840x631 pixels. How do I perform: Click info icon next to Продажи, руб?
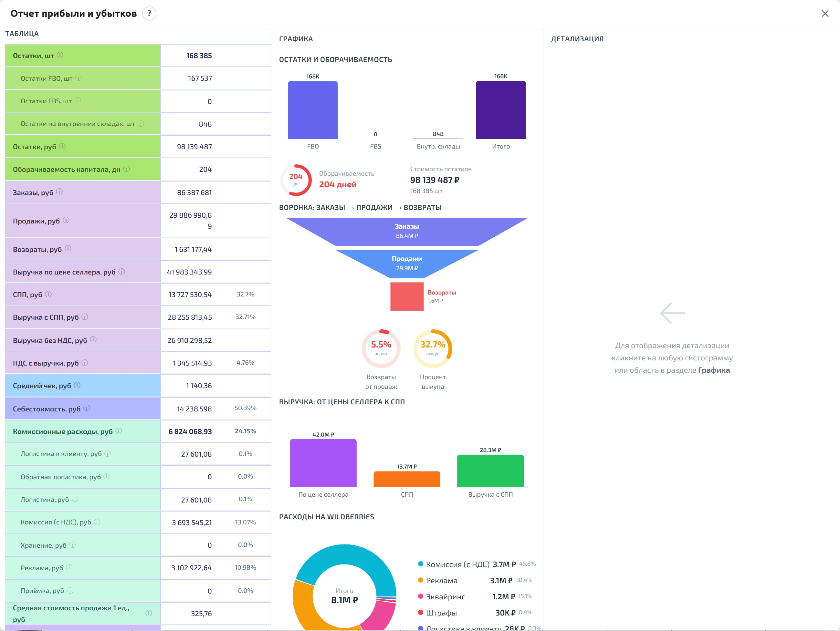[x=66, y=220]
